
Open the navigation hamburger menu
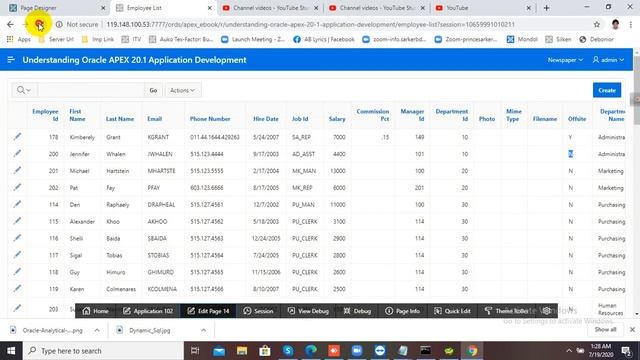click(11, 60)
